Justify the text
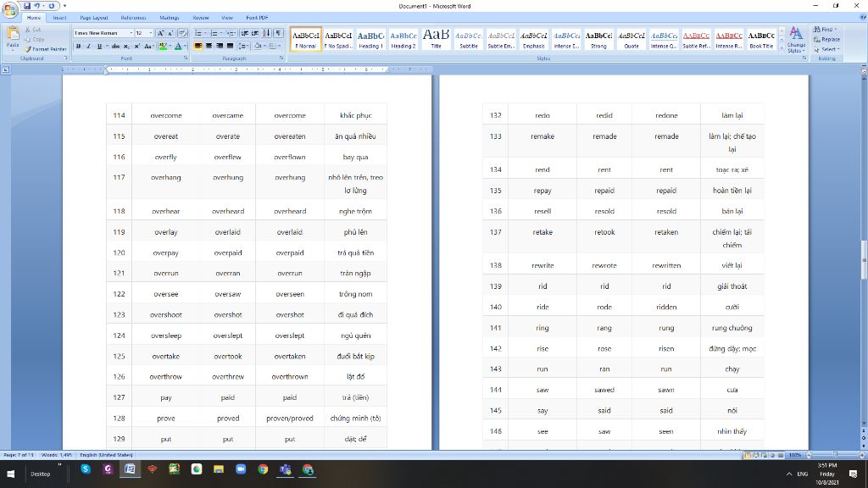868x488 pixels. 230,47
